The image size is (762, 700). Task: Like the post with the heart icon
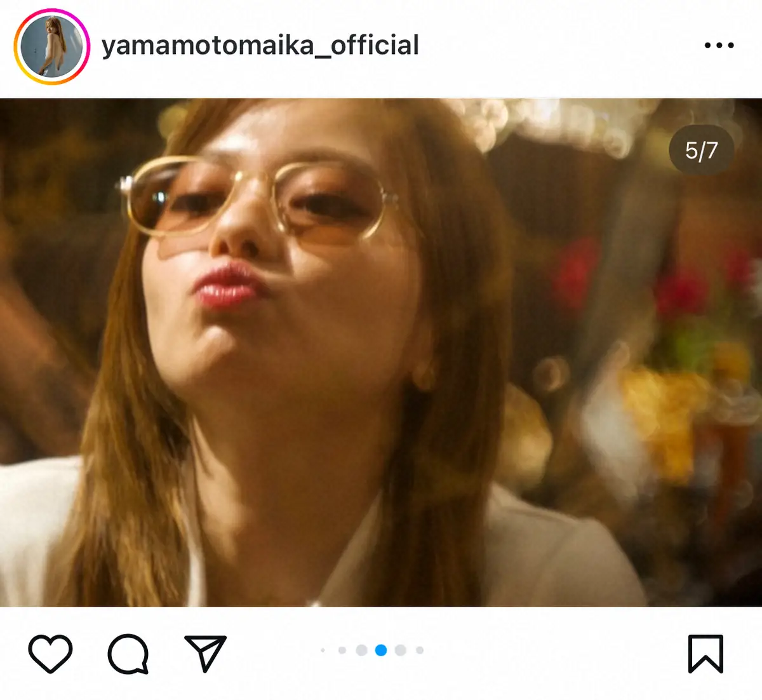pyautogui.click(x=50, y=653)
